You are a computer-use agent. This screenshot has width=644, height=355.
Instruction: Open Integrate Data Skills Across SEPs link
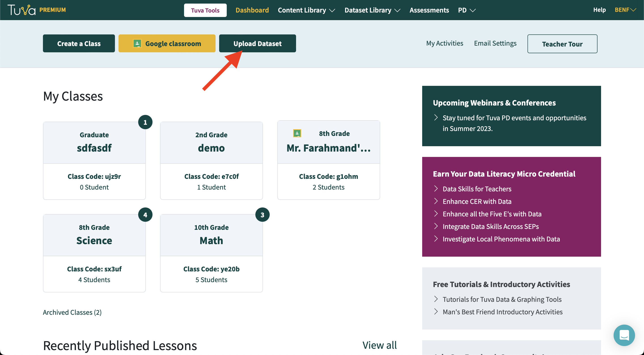[x=491, y=226]
